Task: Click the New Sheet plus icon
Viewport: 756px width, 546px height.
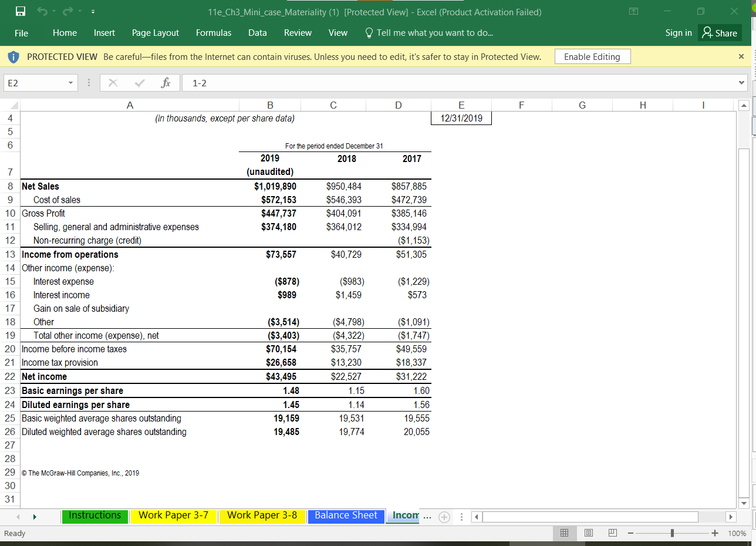Action: point(445,518)
